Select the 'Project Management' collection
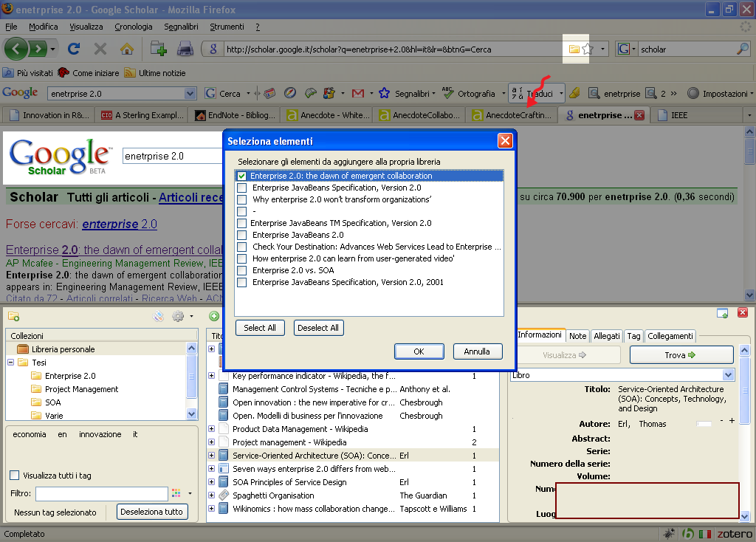This screenshot has height=542, width=756. [81, 389]
